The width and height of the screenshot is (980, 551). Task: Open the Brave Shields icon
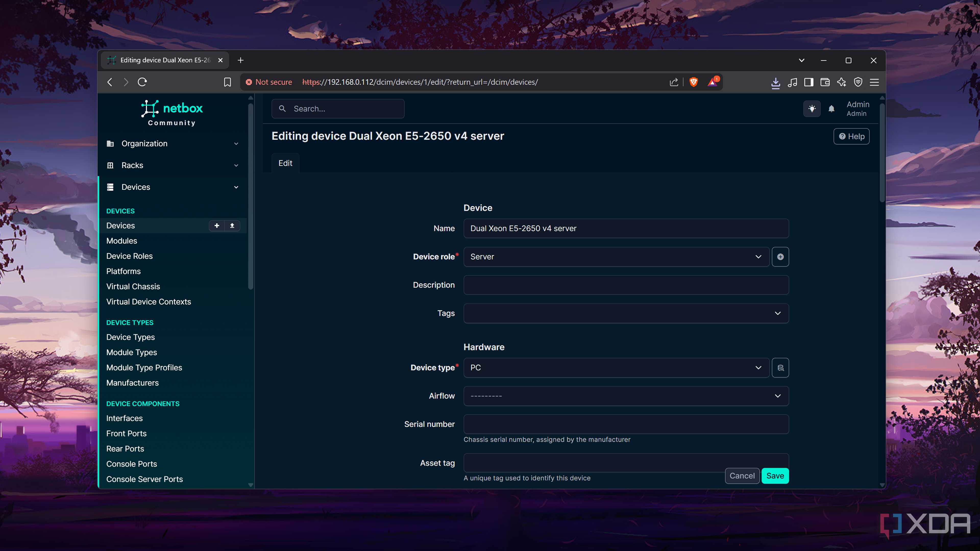pos(693,82)
